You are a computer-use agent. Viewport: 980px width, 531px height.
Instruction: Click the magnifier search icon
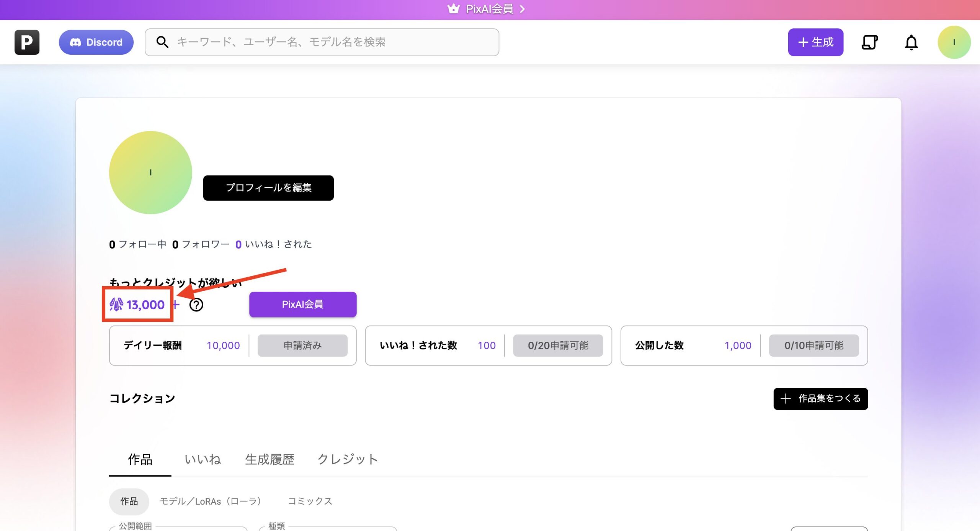162,42
